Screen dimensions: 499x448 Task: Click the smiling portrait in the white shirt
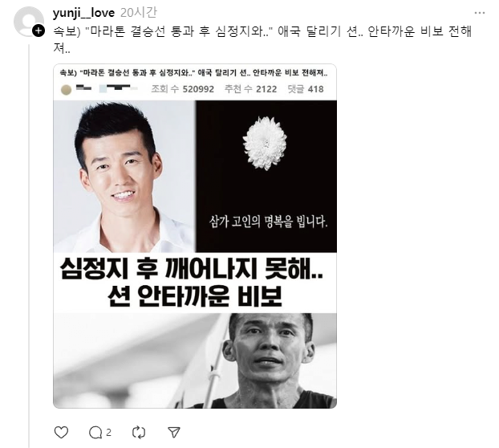pyautogui.click(x=124, y=177)
